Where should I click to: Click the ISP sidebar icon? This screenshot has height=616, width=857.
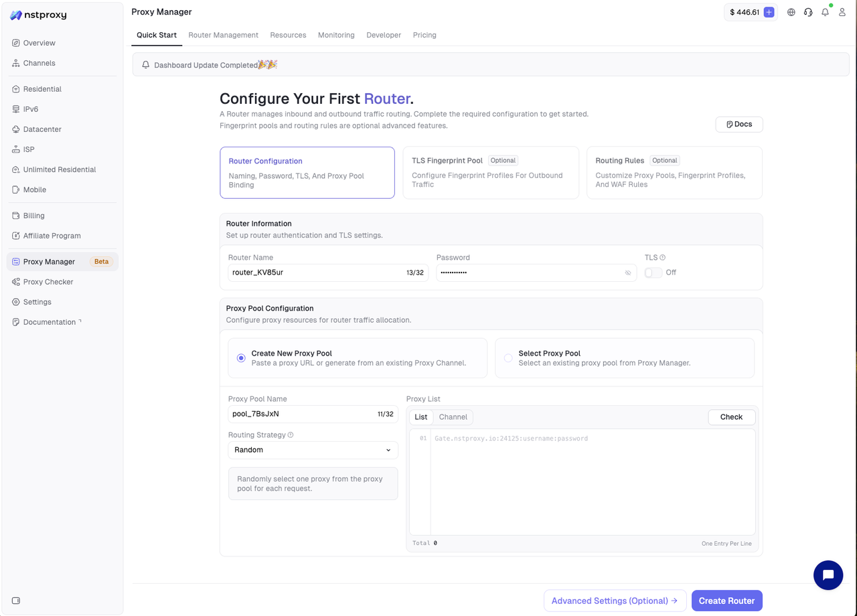(16, 149)
